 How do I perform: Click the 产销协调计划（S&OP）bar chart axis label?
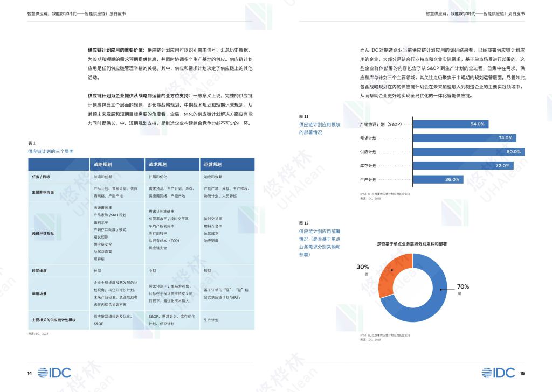tap(381, 124)
